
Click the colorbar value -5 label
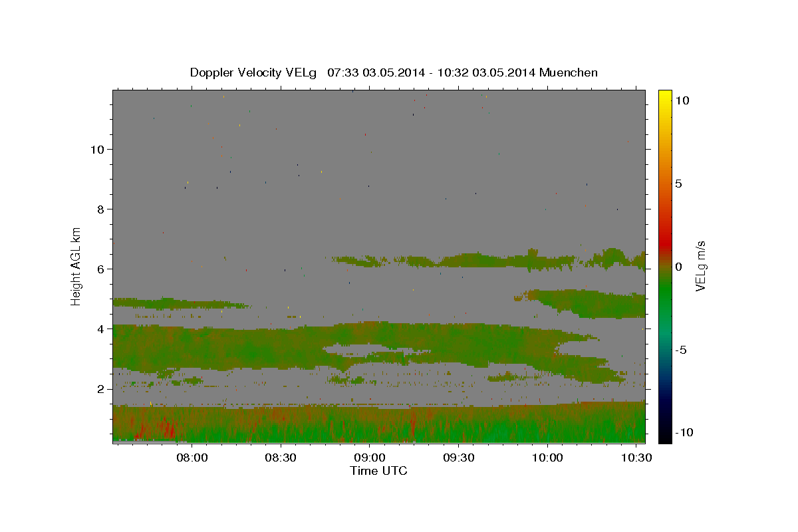click(681, 350)
